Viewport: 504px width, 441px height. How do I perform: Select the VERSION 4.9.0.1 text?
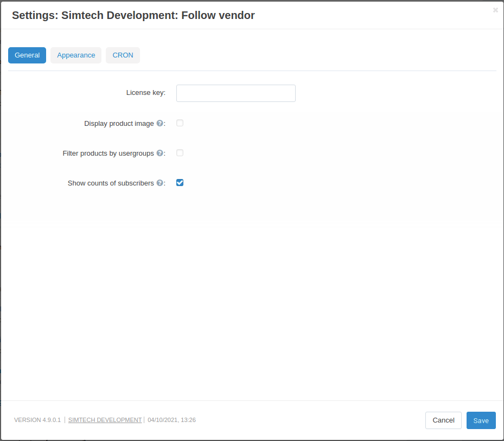(37, 420)
